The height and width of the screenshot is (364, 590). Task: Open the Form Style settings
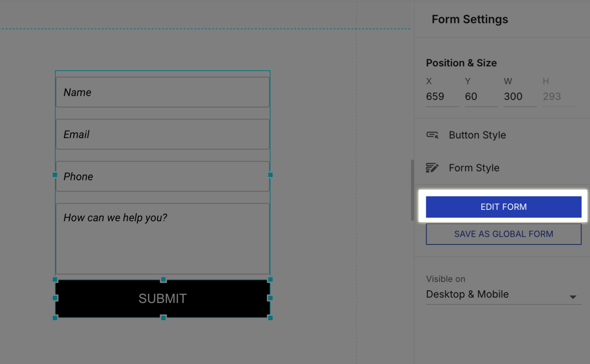click(474, 168)
